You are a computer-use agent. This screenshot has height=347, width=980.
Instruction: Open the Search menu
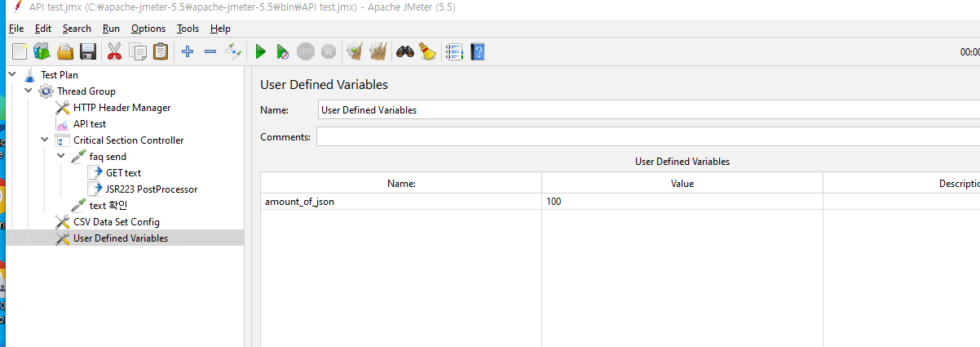click(77, 29)
